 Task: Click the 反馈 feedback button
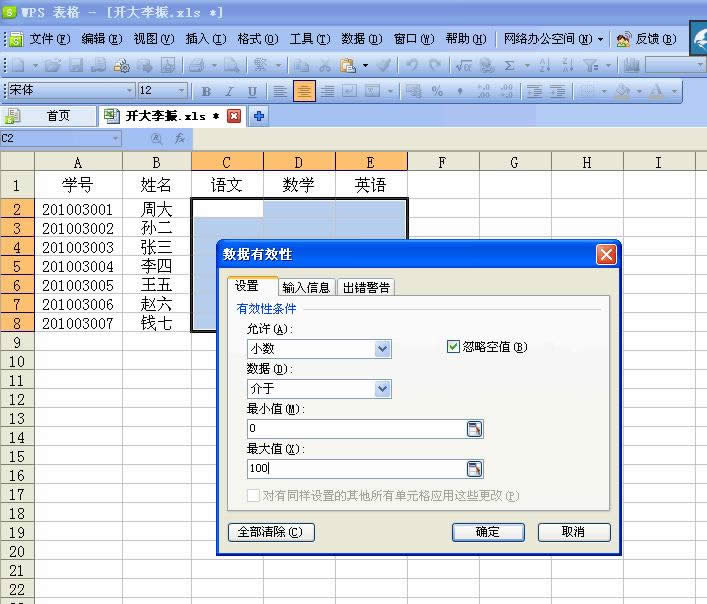click(x=647, y=40)
